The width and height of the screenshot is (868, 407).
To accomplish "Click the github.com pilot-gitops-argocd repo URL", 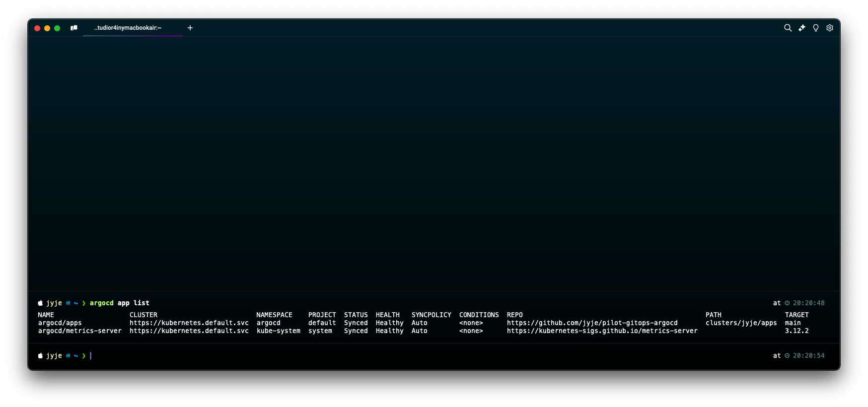I will [x=592, y=323].
